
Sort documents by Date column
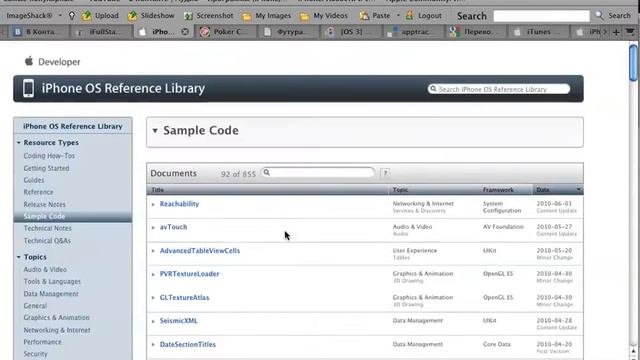coord(558,190)
